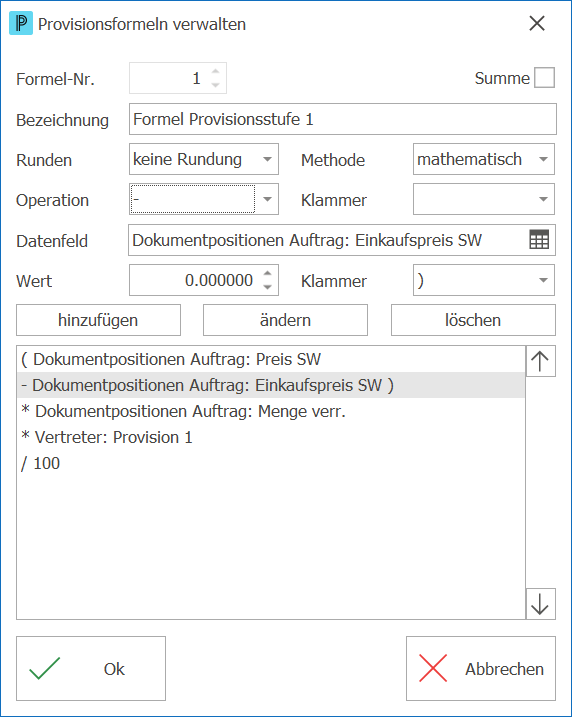Open the Methode dropdown showing mathematisch
Screen dimensions: 572x717
484,159
